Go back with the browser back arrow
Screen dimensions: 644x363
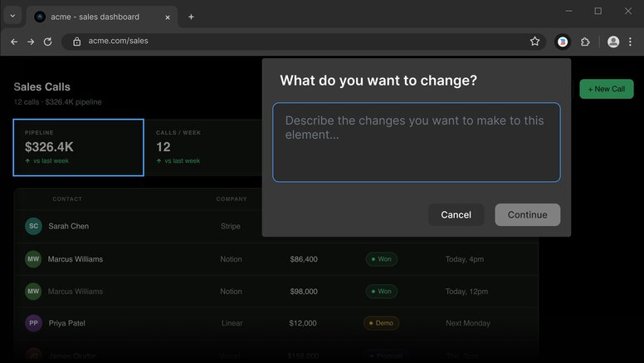click(x=14, y=42)
